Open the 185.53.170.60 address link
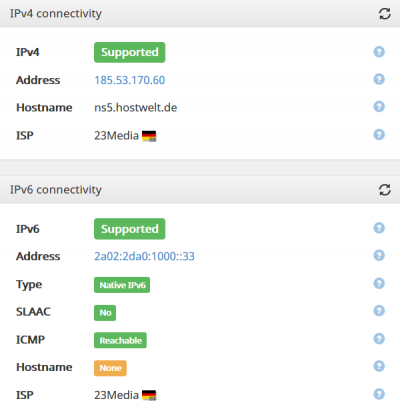This screenshot has width=400, height=413. pos(130,80)
